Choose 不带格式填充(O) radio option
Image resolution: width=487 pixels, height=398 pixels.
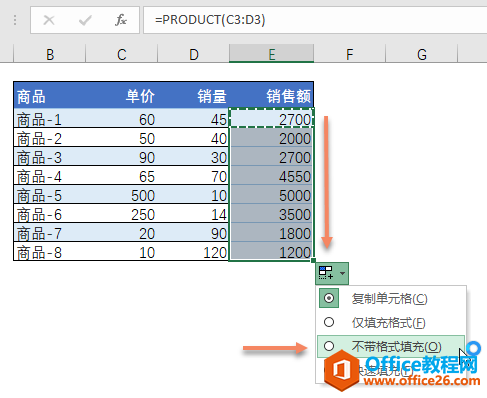coord(390,346)
